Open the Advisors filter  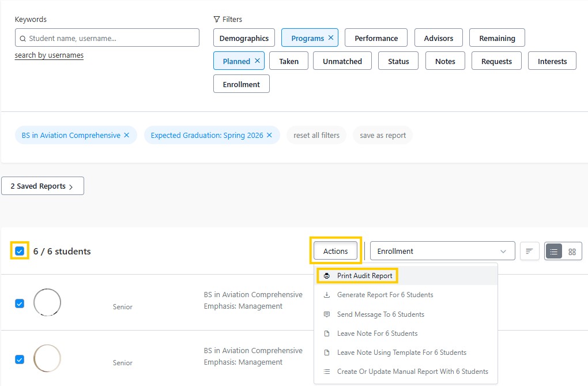[438, 38]
